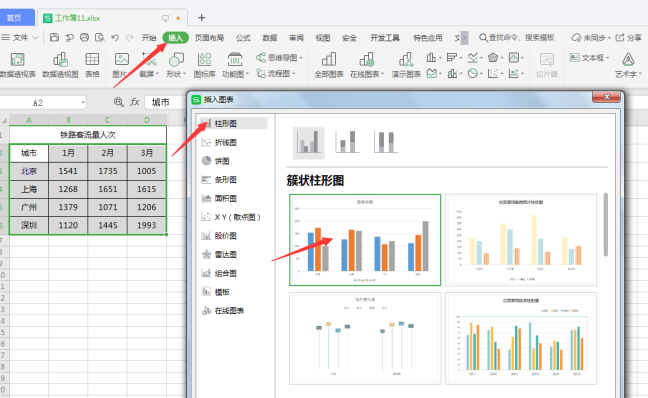The image size is (648, 398).
Task: Choose the first clustered column chart preview
Action: (365, 240)
